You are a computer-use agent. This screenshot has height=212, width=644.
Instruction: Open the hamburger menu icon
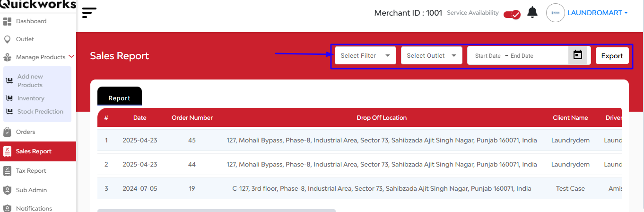click(89, 13)
